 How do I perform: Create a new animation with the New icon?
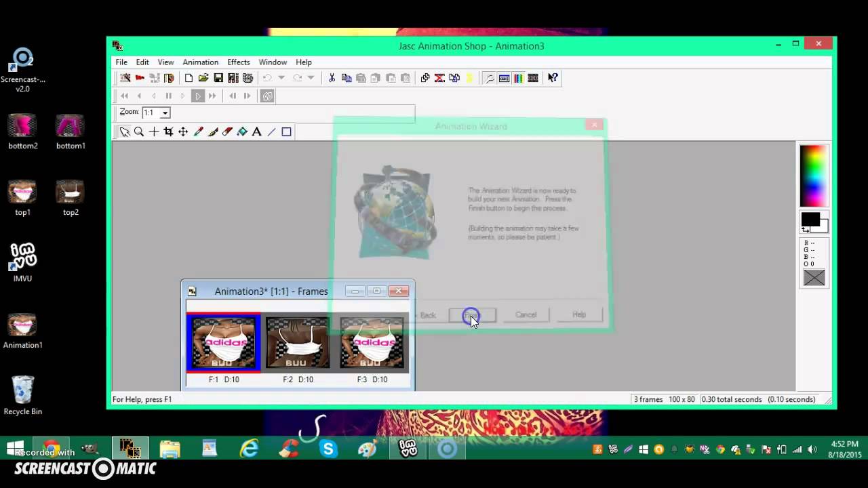189,78
